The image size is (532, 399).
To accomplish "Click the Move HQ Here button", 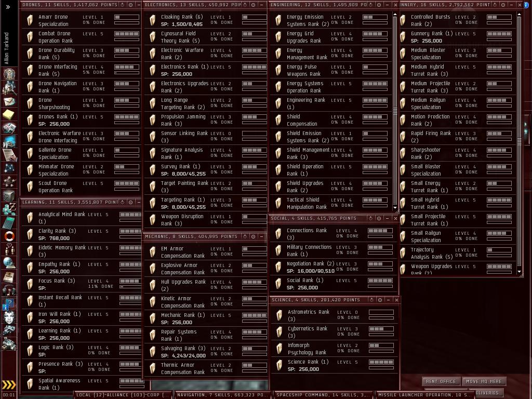I will click(484, 381).
